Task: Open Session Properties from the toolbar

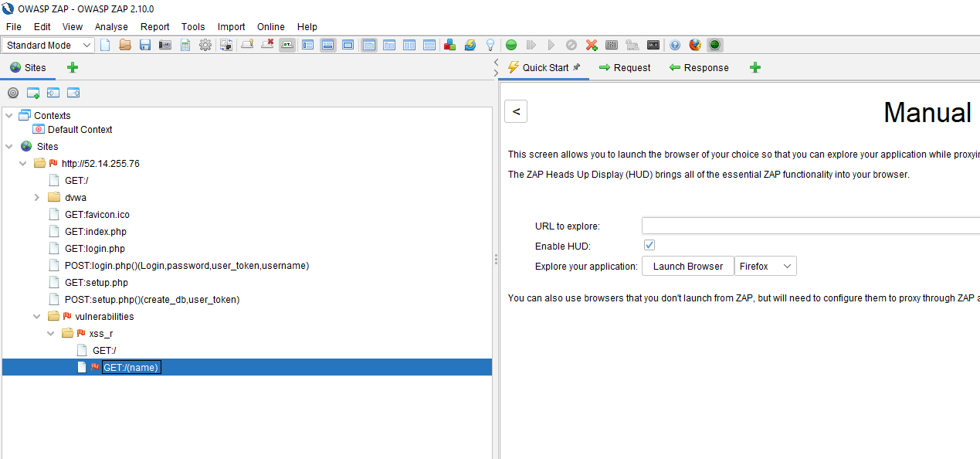Action: click(185, 46)
